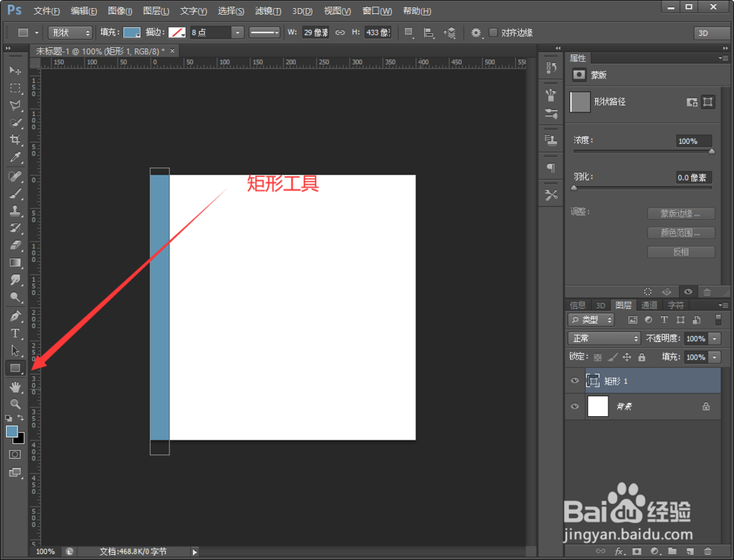734x560 pixels.
Task: Select the Clone Stamp tool
Action: point(15,211)
